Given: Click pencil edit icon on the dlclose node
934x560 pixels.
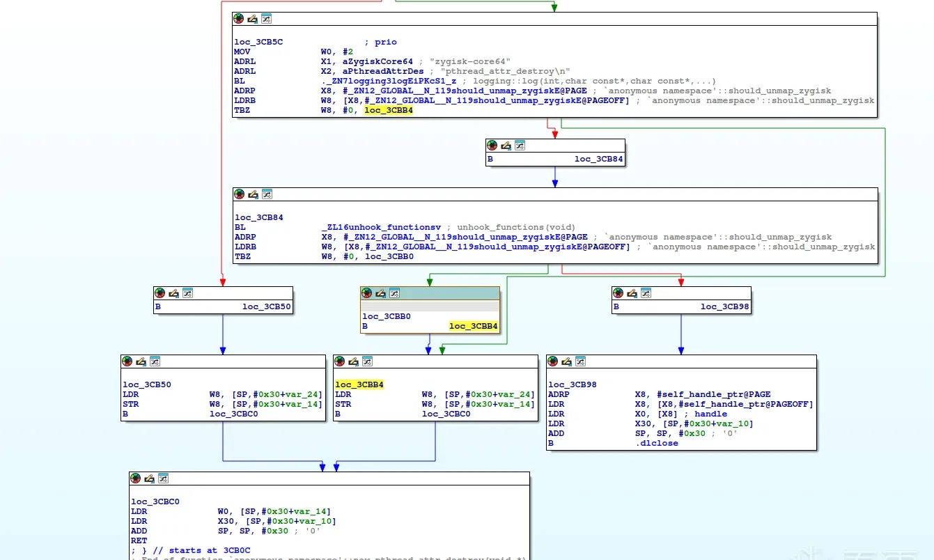Looking at the screenshot, I should point(567,361).
